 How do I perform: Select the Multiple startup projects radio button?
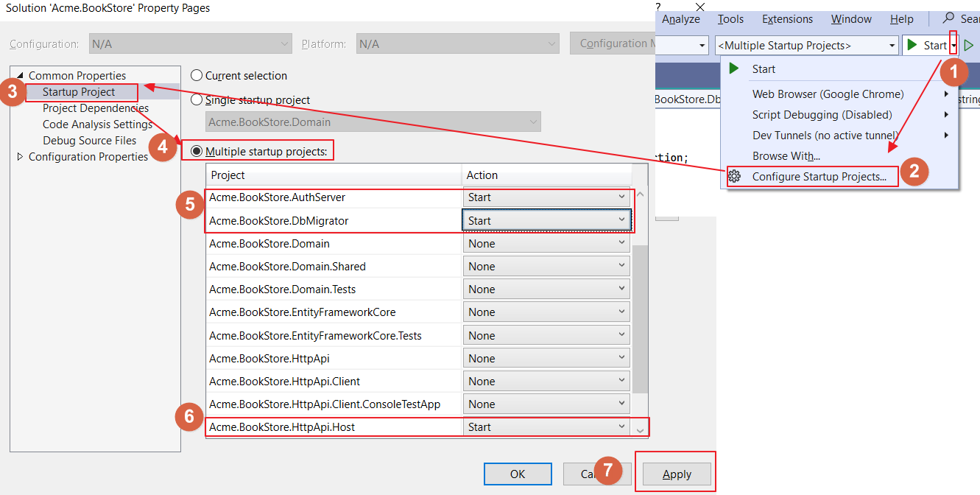197,151
